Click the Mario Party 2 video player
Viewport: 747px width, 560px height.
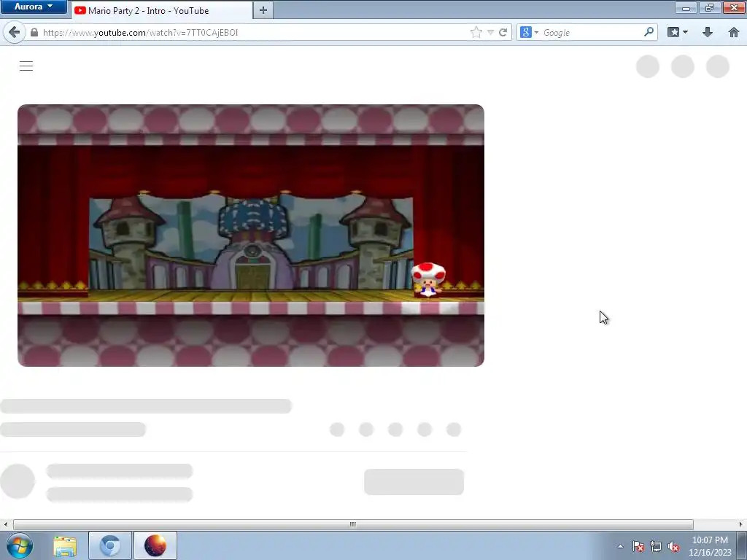(x=251, y=236)
